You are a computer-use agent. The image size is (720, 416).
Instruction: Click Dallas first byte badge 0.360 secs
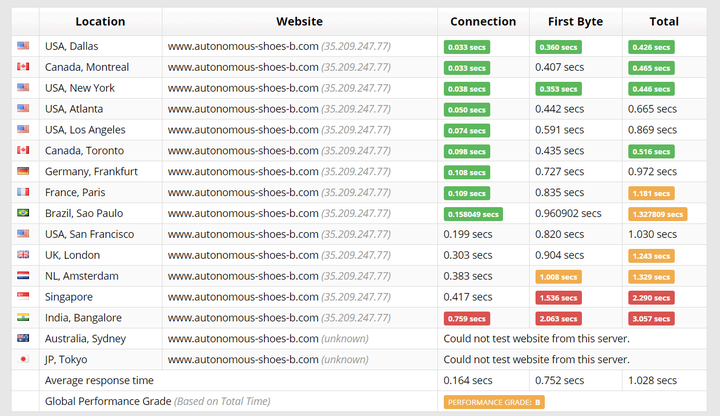558,47
